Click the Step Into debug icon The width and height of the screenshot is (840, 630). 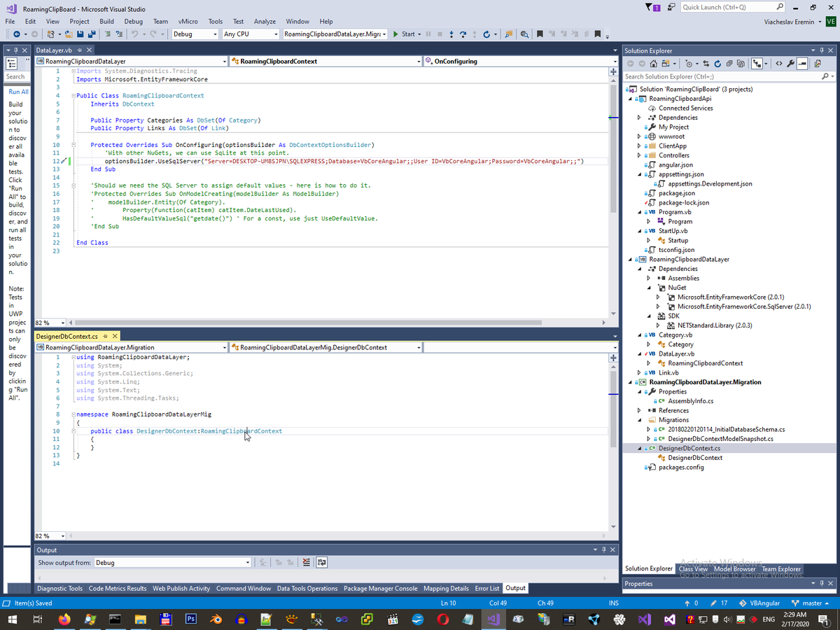[x=451, y=34]
